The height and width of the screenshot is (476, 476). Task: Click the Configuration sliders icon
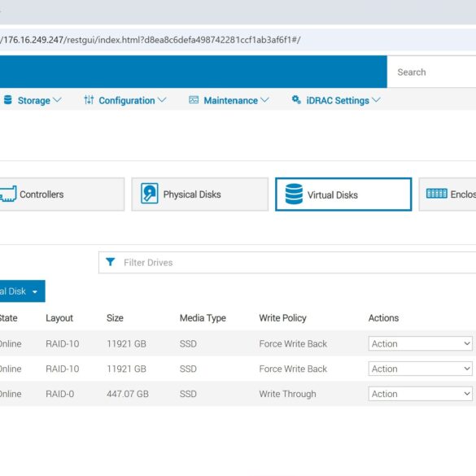[x=89, y=99]
